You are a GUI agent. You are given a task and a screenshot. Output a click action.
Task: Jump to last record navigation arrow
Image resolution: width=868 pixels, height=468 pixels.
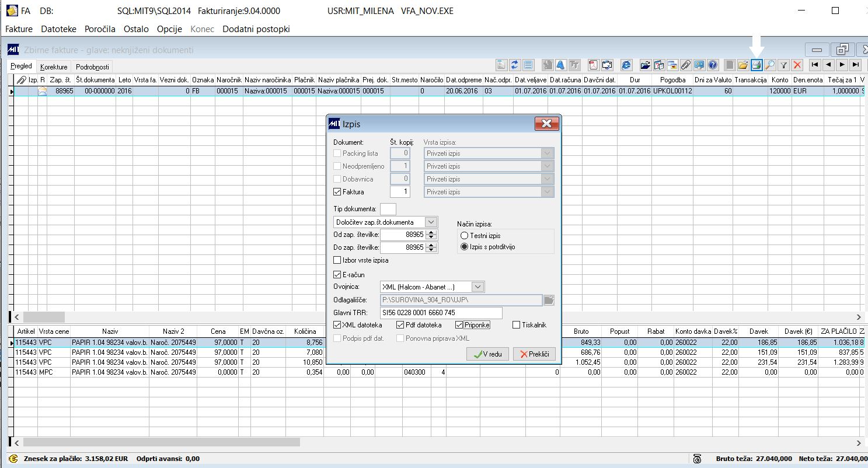tap(855, 65)
